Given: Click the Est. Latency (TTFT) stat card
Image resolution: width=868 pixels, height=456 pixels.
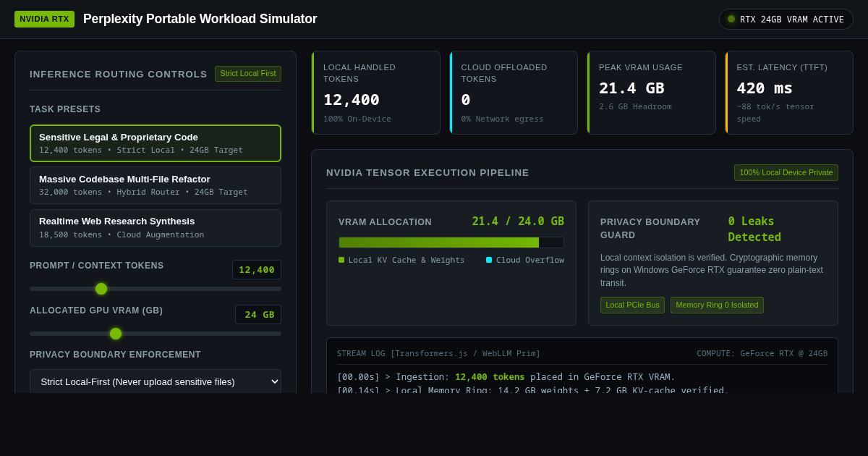Looking at the screenshot, I should pos(789,93).
